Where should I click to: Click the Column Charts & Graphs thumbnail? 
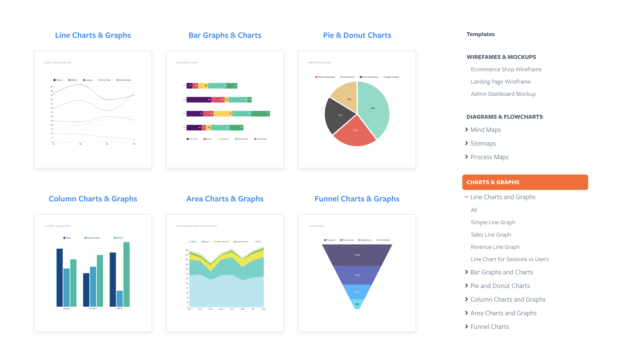[x=92, y=273]
